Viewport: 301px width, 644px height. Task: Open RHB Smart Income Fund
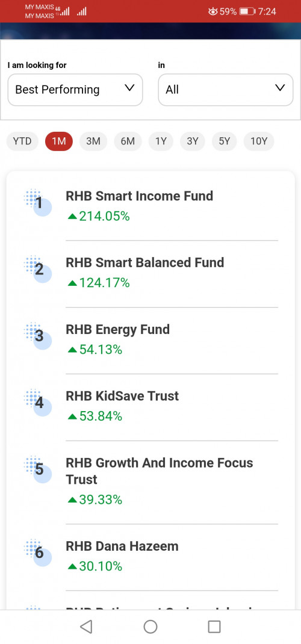pos(139,196)
